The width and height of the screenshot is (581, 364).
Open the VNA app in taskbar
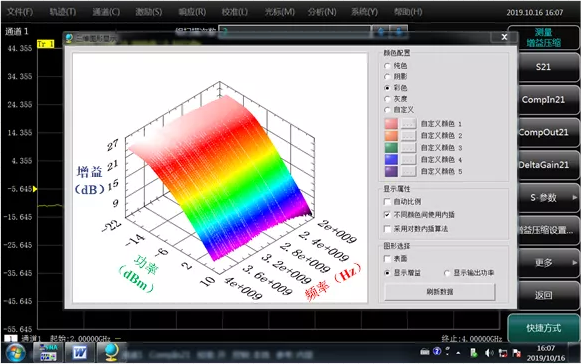48,352
